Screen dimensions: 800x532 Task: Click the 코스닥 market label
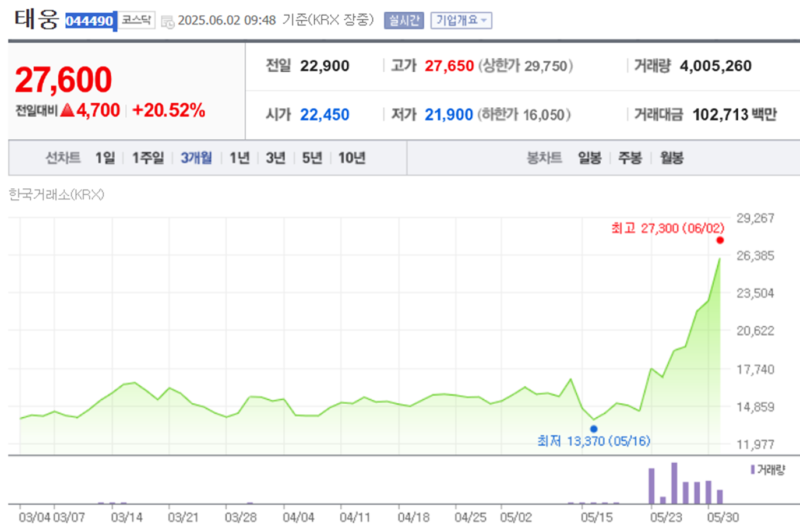point(136,20)
